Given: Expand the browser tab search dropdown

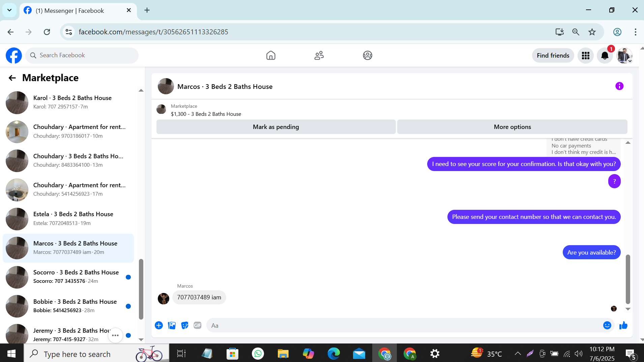Looking at the screenshot, I should [x=9, y=10].
